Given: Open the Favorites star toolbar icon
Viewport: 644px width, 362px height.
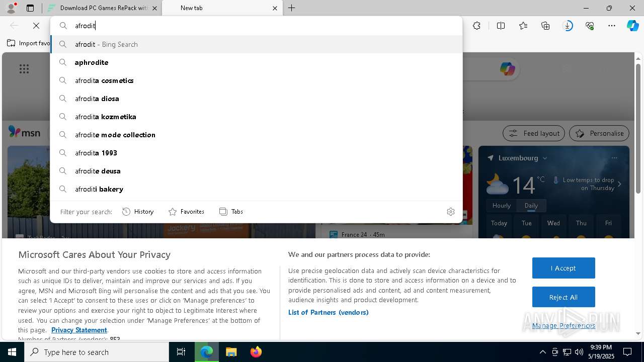Looking at the screenshot, I should point(523,26).
